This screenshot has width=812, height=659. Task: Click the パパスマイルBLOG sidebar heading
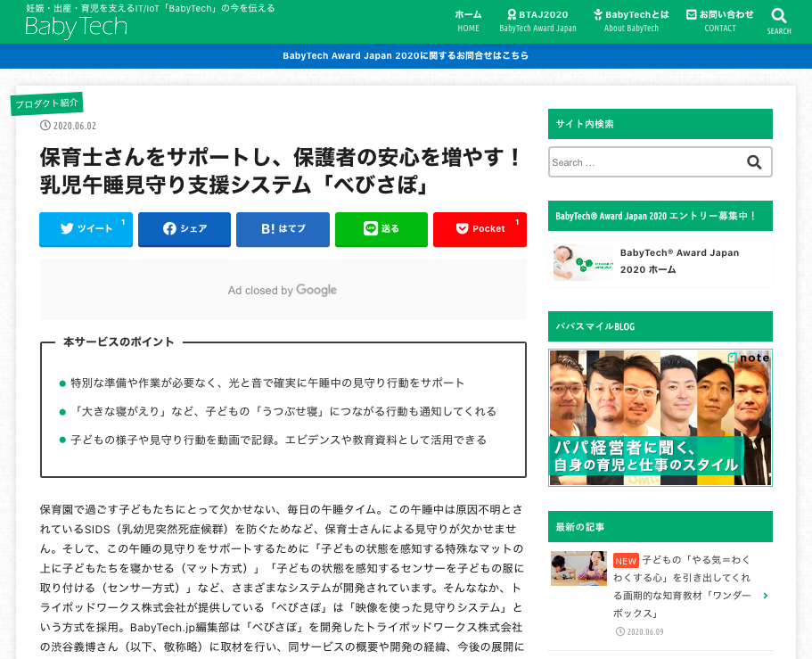point(660,326)
